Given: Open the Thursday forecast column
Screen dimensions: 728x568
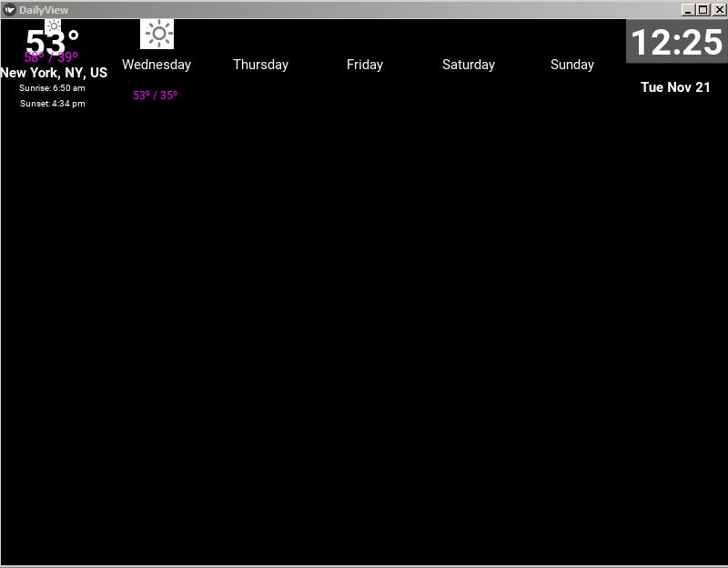Looking at the screenshot, I should (x=261, y=65).
